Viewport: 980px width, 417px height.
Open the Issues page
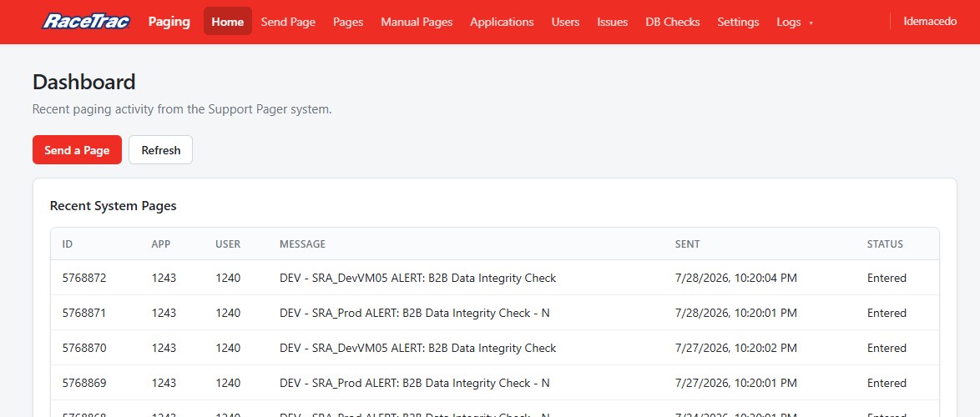[613, 22]
